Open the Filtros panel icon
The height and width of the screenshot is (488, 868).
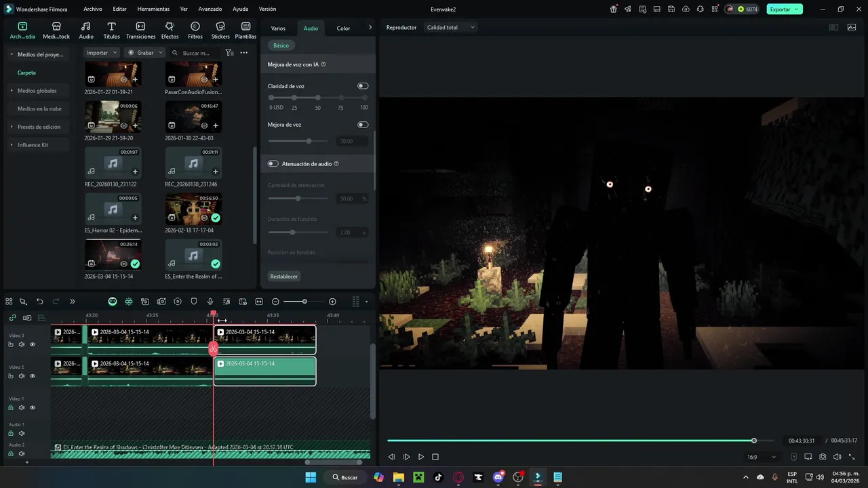[195, 26]
